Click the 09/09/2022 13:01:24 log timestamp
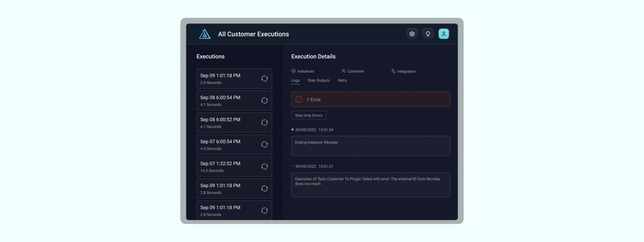 [x=314, y=130]
